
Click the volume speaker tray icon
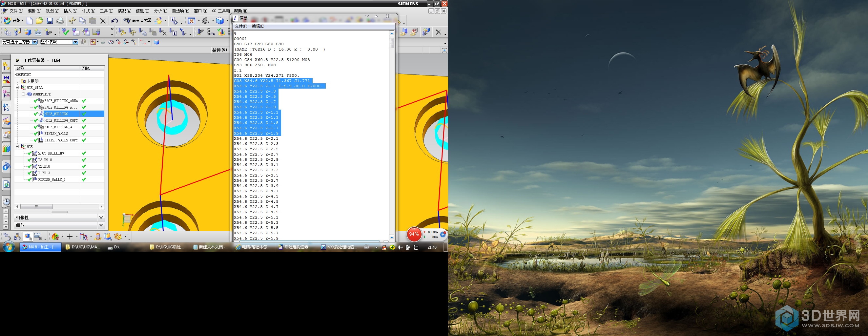pos(400,248)
